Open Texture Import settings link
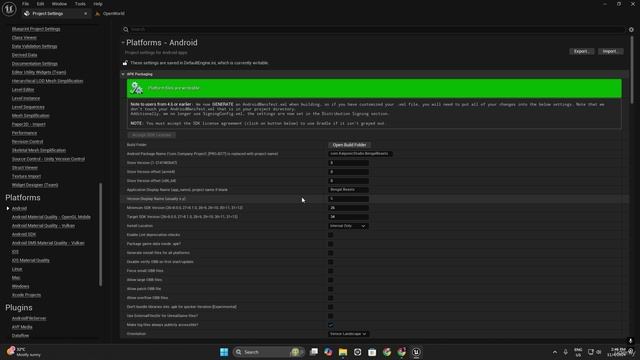The height and width of the screenshot is (360, 640). 26,176
